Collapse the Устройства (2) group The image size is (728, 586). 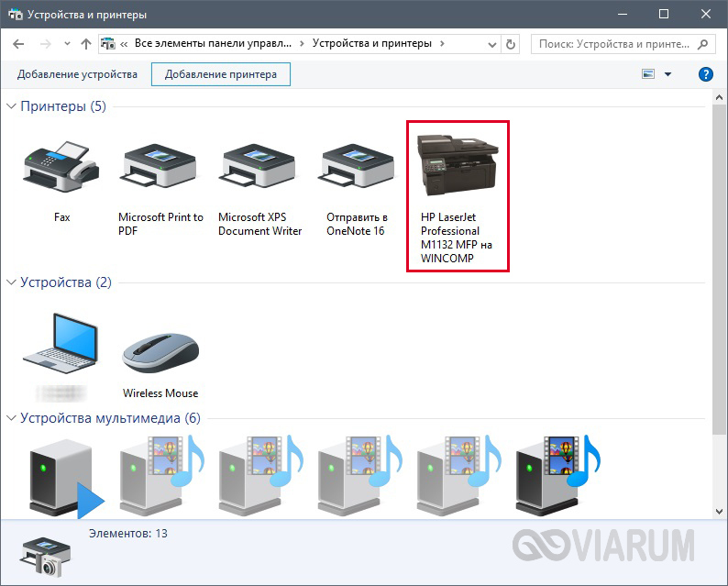[12, 282]
